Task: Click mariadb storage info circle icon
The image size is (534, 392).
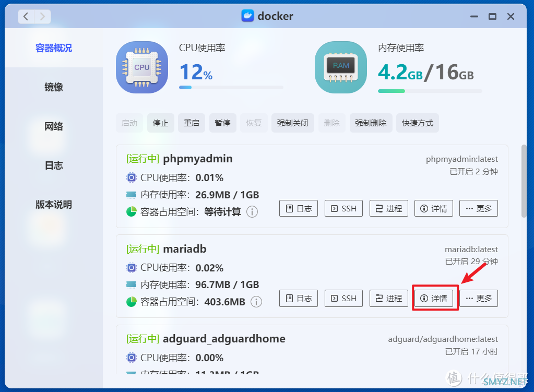Action: pos(256,302)
